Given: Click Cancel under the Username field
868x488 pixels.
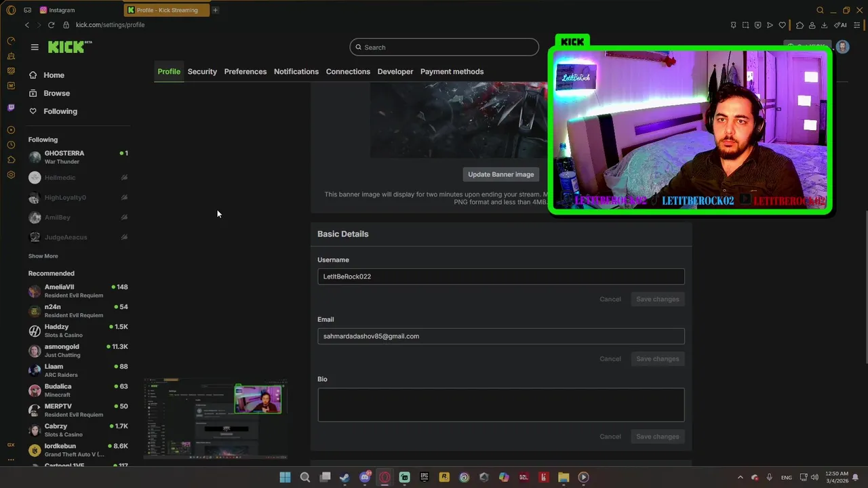Looking at the screenshot, I should (x=610, y=299).
